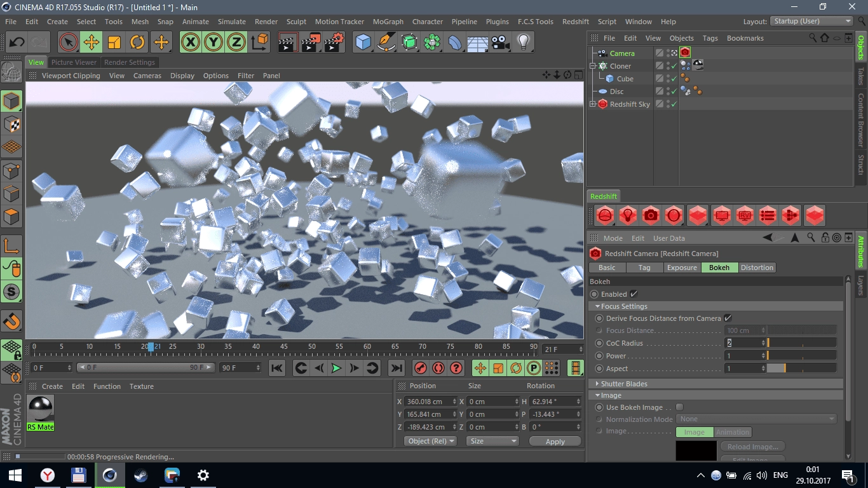This screenshot has height=488, width=868.
Task: Switch to Texture mode icon
Action: coord(11,124)
